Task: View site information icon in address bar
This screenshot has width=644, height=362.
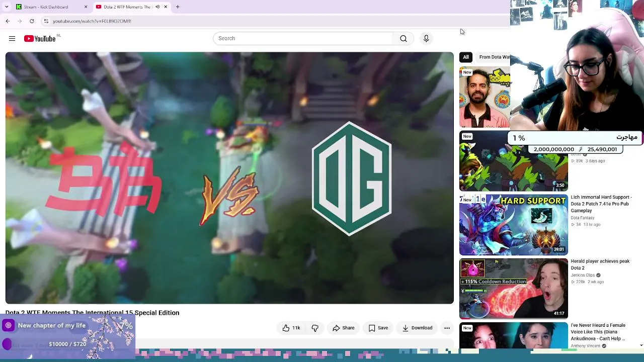Action: pyautogui.click(x=46, y=21)
